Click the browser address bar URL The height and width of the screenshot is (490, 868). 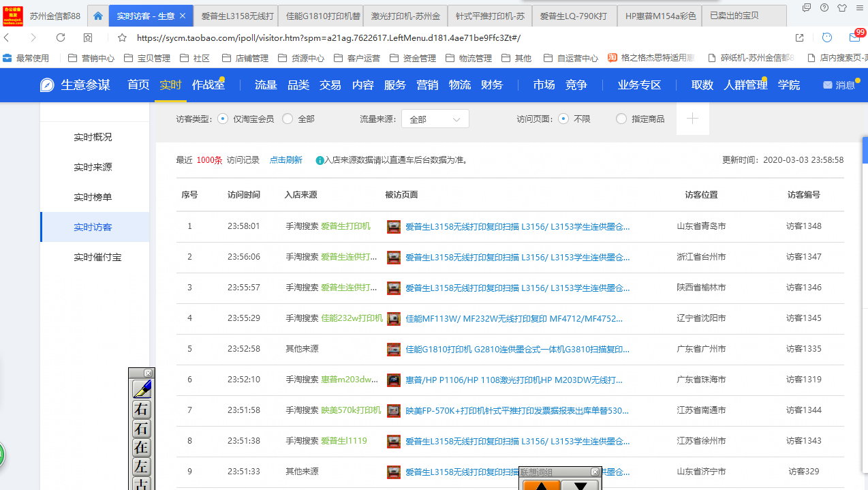pos(328,37)
